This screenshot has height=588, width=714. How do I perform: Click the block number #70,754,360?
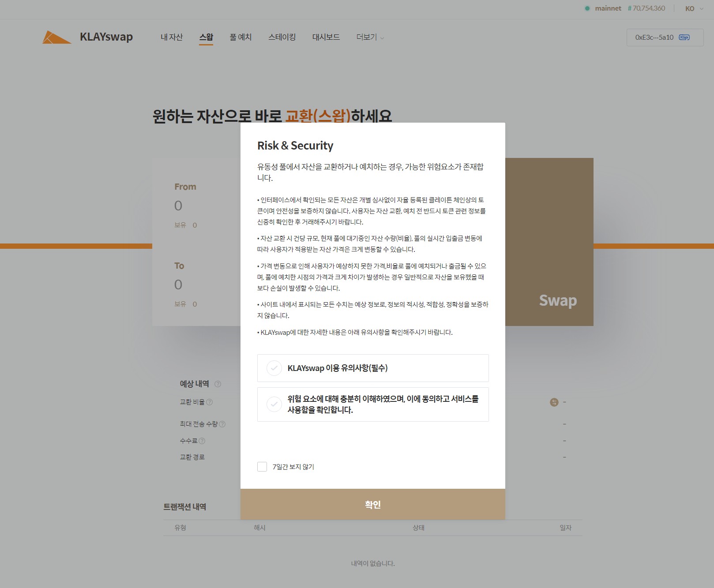[646, 8]
